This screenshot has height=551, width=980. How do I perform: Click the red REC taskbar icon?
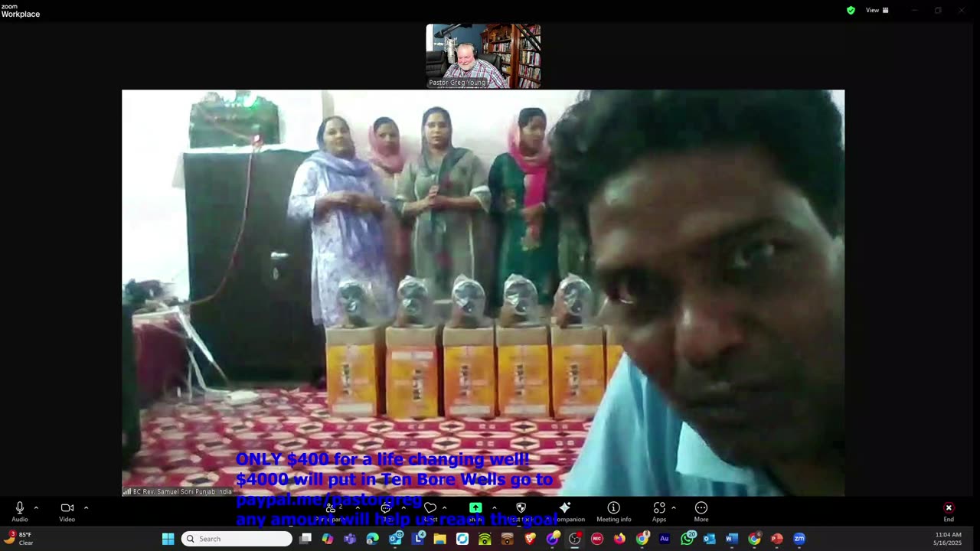[597, 539]
